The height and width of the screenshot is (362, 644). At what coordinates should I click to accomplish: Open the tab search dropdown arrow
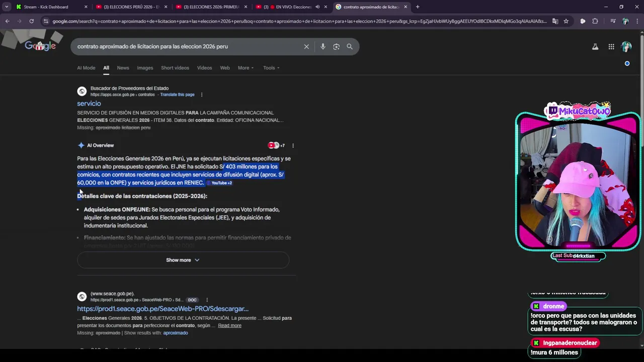pos(7,7)
